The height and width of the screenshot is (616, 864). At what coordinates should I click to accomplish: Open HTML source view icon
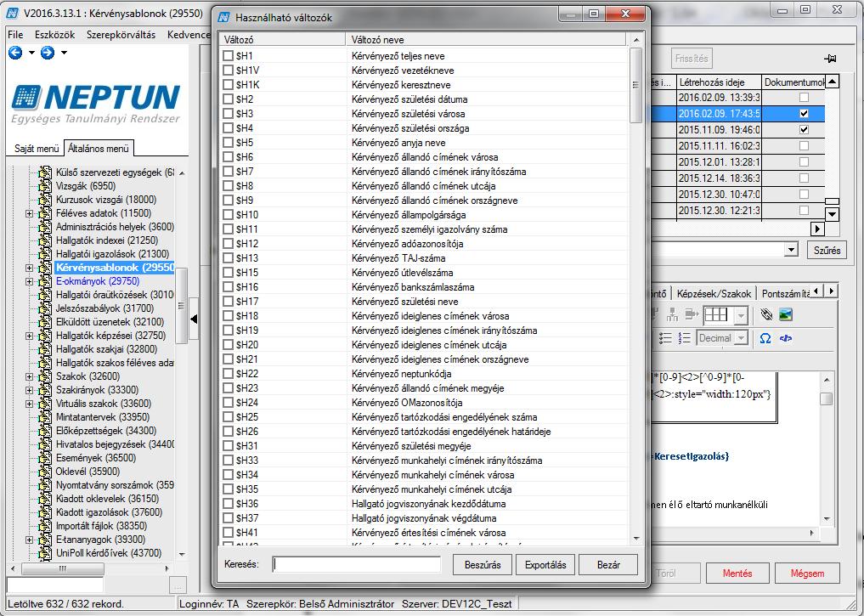pyautogui.click(x=786, y=338)
